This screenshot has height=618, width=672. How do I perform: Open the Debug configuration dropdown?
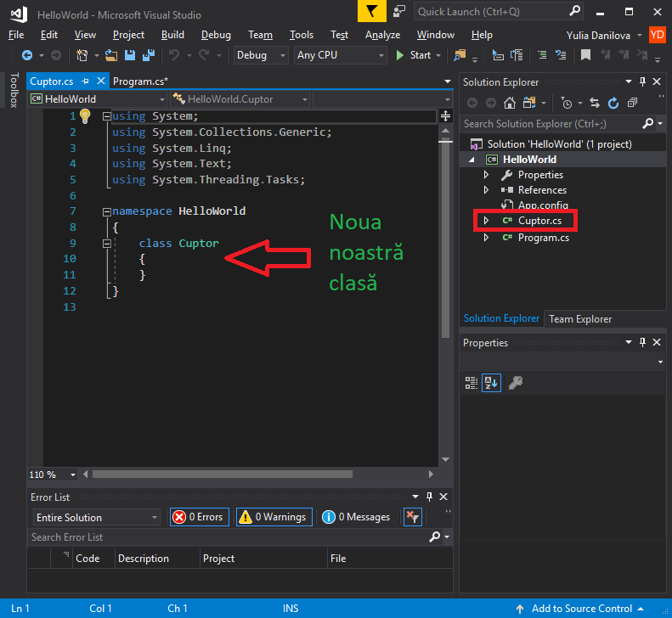pos(263,55)
